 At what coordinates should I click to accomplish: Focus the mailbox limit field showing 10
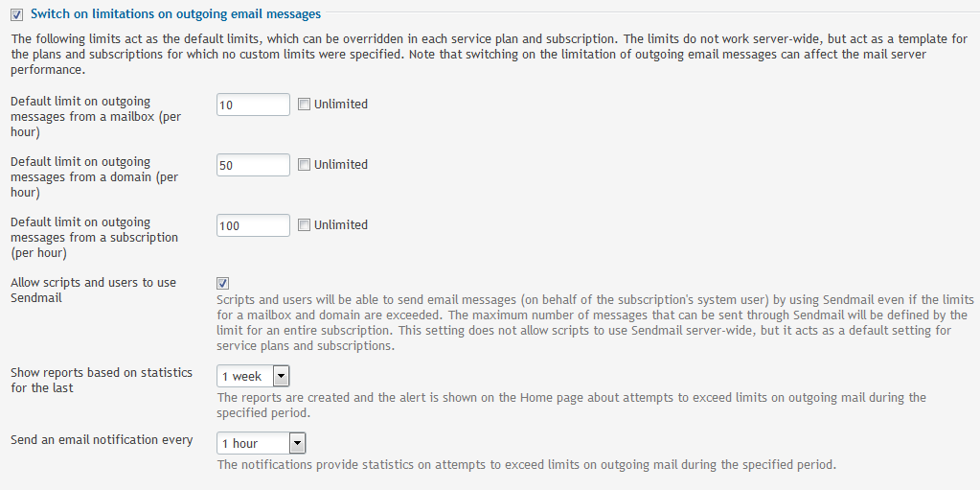pos(253,105)
